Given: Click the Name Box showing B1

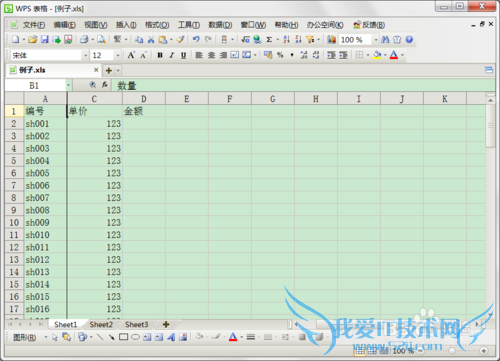Looking at the screenshot, I should tap(35, 85).
